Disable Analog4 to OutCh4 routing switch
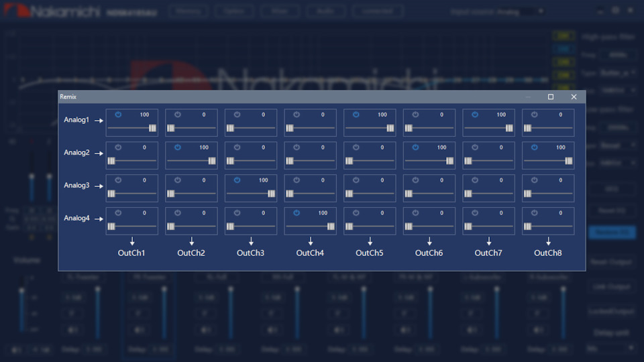 pos(297,213)
